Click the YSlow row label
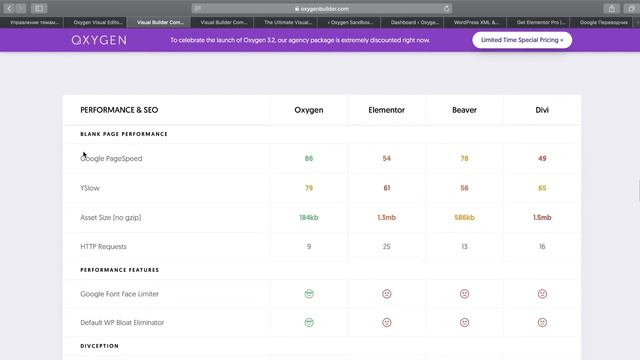 90,188
